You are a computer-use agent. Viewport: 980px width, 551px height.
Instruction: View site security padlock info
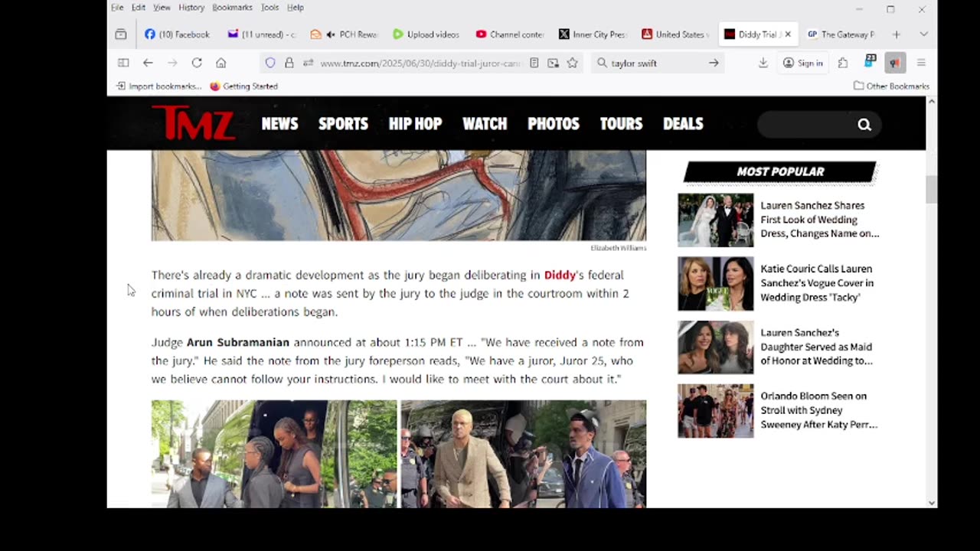click(289, 63)
